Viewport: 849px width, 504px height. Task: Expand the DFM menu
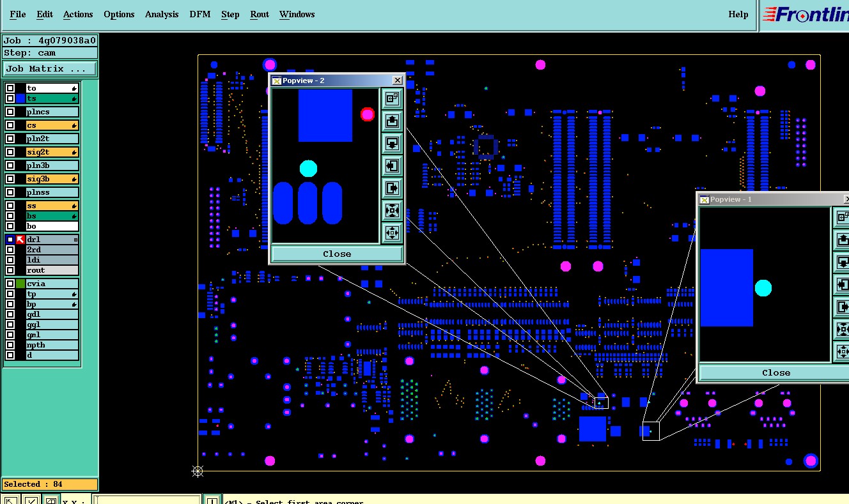tap(200, 14)
